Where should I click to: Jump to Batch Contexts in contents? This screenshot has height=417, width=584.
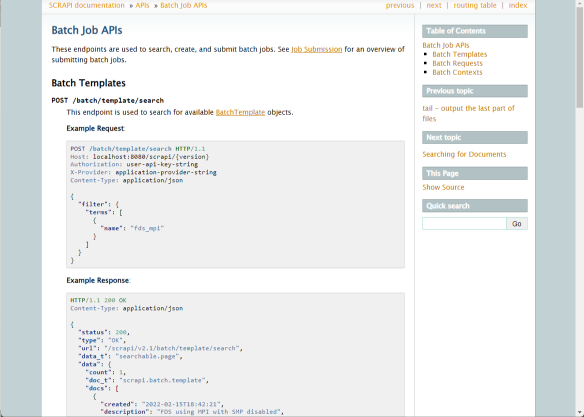[x=457, y=72]
